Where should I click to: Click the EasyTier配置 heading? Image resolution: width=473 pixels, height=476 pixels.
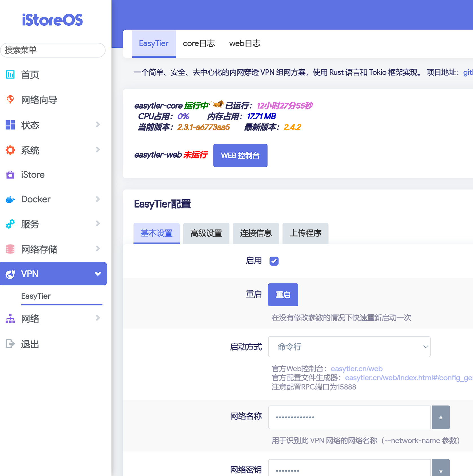click(162, 204)
